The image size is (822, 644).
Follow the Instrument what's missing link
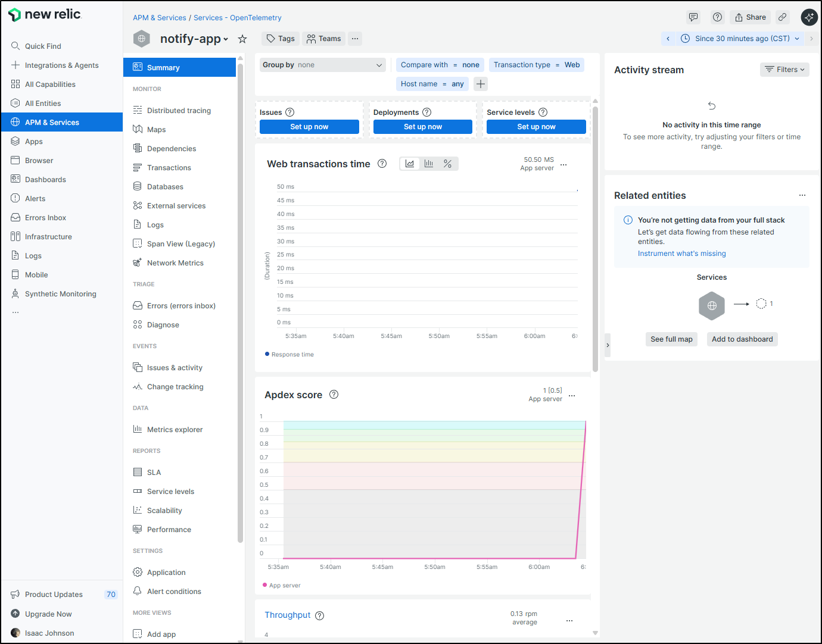coord(681,254)
